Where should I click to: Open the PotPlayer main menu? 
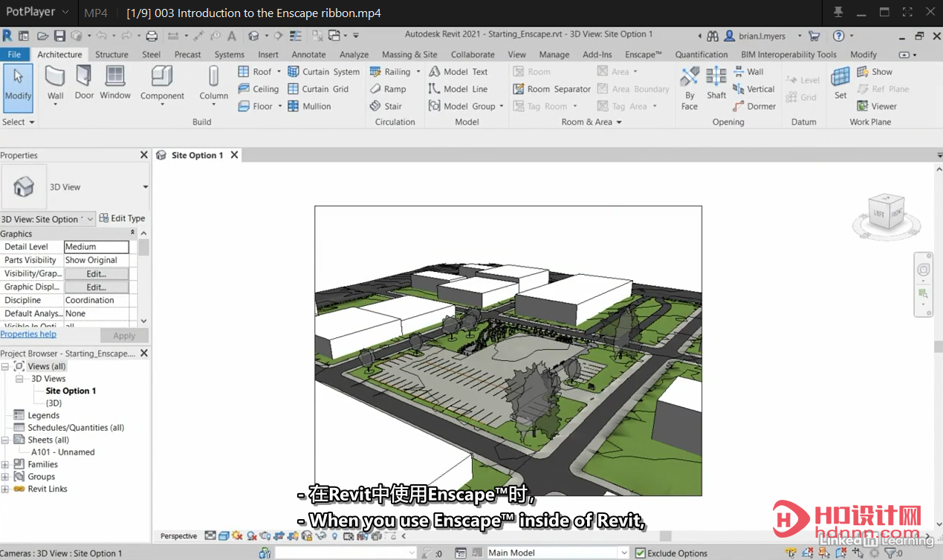36,13
